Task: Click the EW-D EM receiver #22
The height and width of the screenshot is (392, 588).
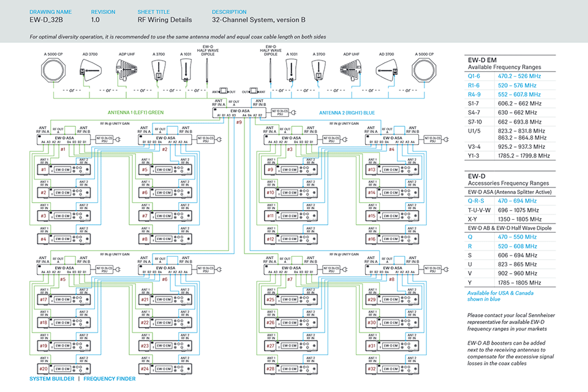Action: point(165,323)
